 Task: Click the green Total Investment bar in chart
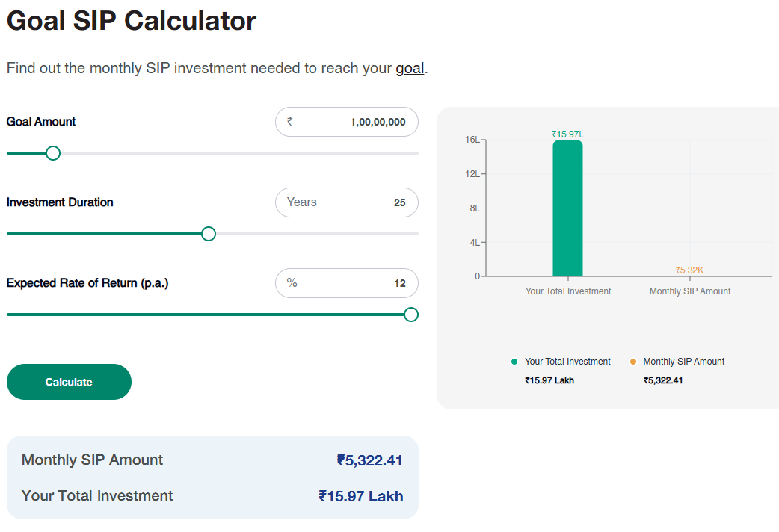click(x=567, y=209)
